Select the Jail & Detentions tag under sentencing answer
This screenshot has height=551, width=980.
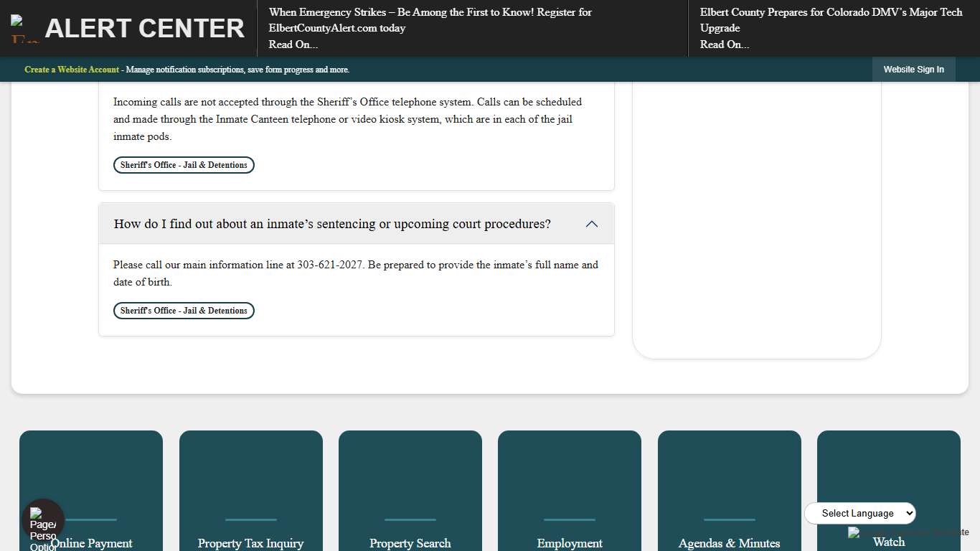click(x=184, y=311)
